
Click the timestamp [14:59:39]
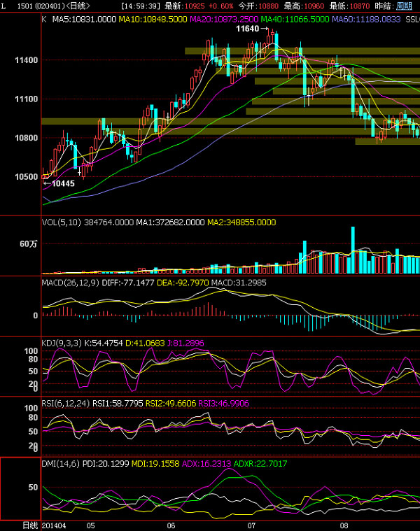click(x=141, y=6)
